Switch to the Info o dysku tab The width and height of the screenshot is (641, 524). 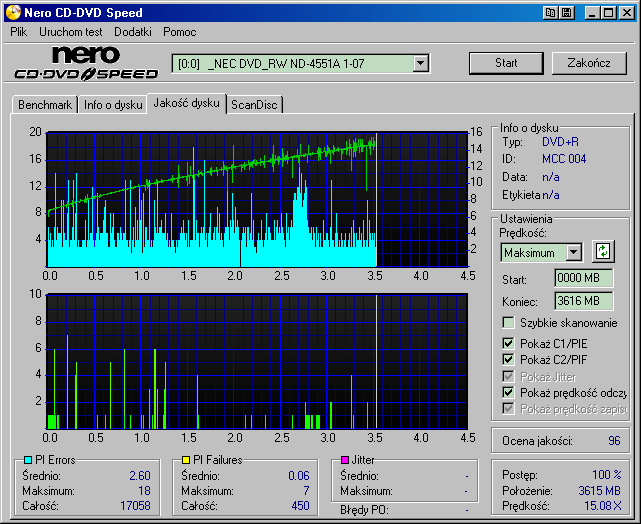point(113,105)
